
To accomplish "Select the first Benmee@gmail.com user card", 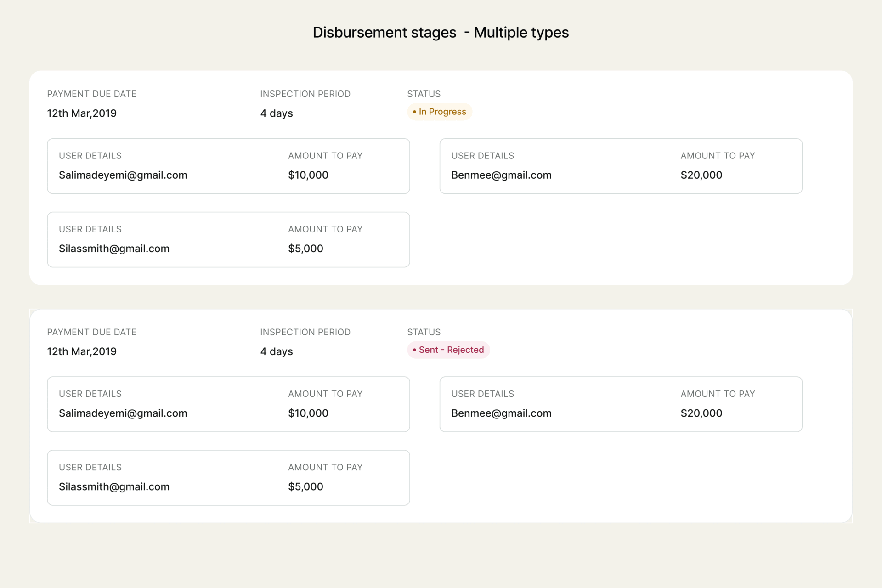I will click(x=621, y=166).
